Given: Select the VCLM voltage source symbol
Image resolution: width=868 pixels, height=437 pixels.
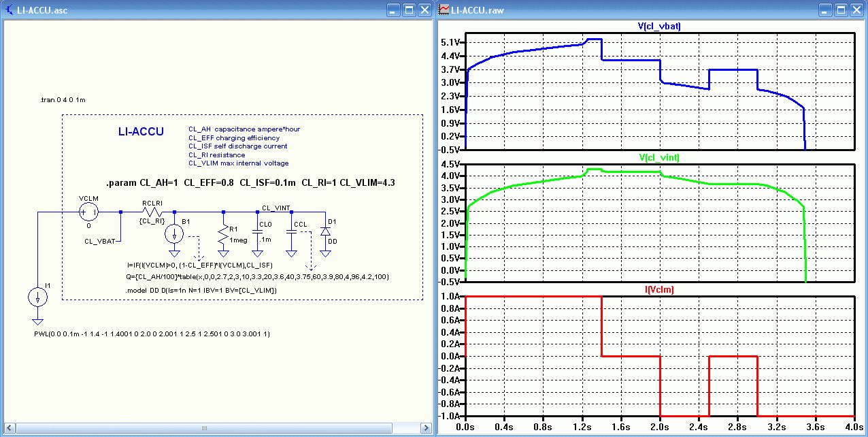Looking at the screenshot, I should point(89,212).
